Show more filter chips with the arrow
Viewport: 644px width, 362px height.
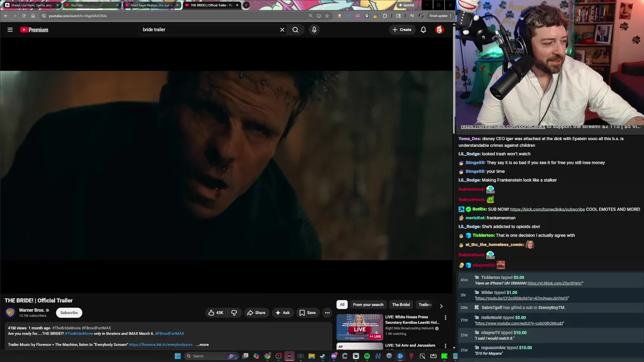point(441,305)
